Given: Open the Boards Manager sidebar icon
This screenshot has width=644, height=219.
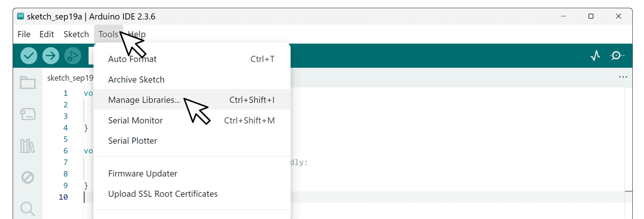Looking at the screenshot, I should [x=28, y=114].
